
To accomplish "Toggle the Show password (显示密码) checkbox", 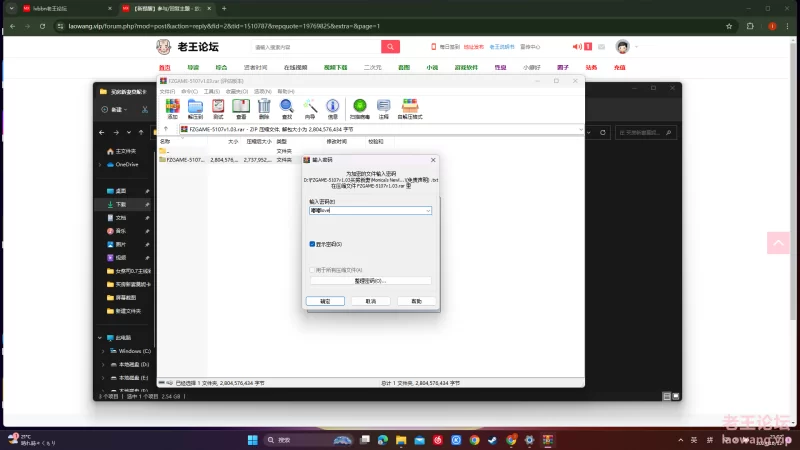I will coord(312,244).
